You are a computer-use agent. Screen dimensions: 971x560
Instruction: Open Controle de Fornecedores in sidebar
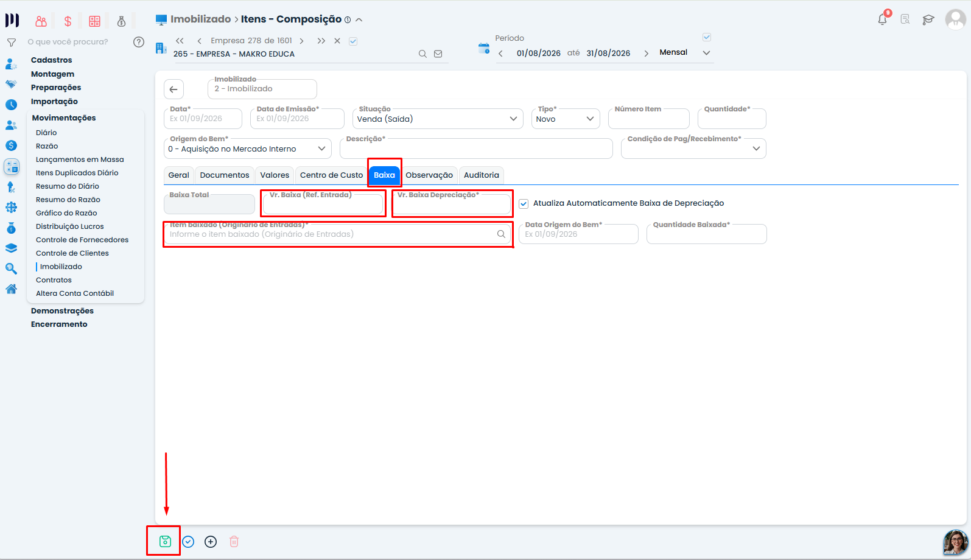tap(82, 240)
